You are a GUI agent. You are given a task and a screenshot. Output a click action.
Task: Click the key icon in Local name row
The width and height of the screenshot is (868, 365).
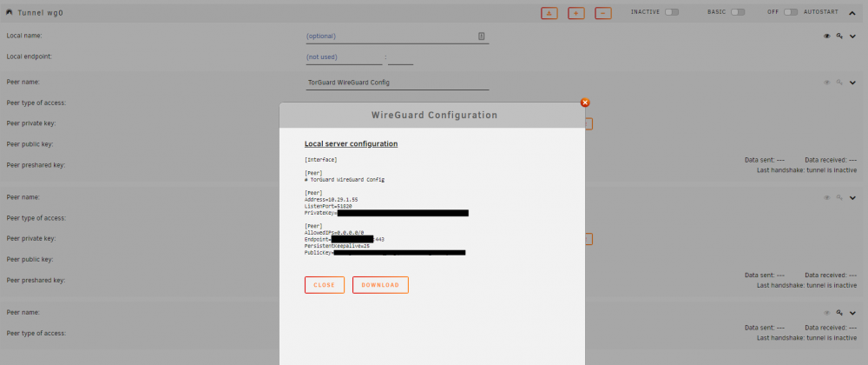[x=839, y=36]
